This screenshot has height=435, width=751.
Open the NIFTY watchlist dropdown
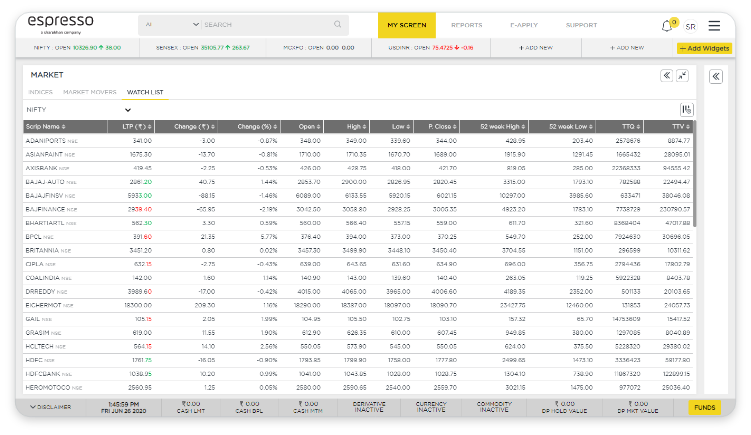[x=79, y=110]
